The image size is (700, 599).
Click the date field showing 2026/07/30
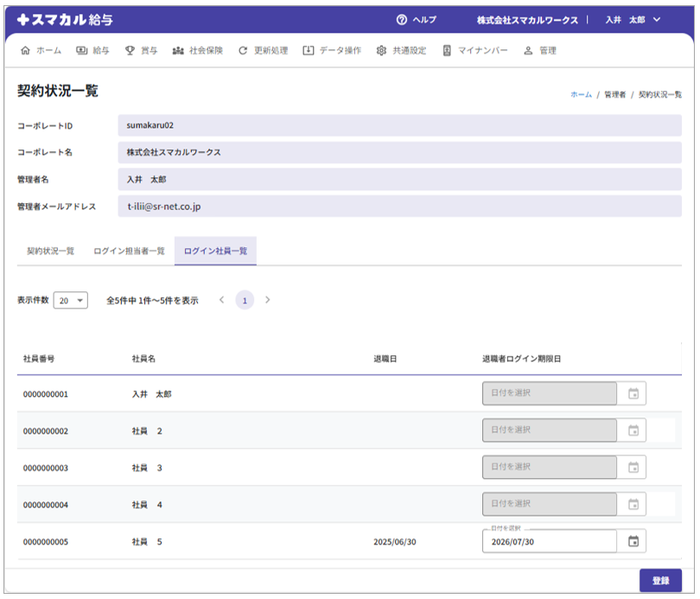[549, 541]
